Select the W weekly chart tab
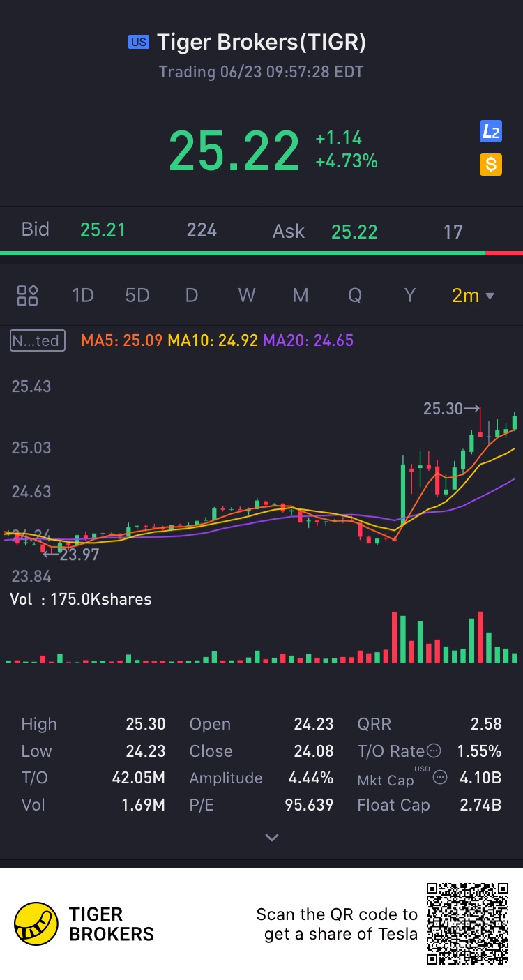 click(246, 295)
